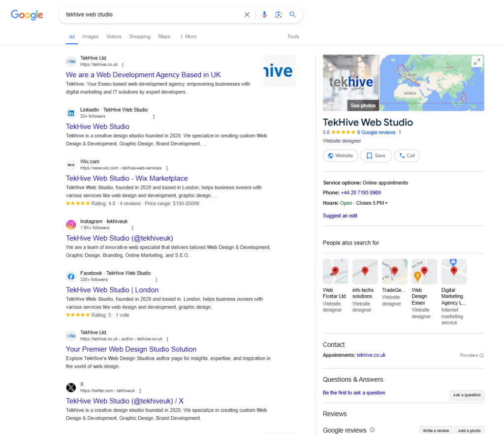Open options for X twitter result
This screenshot has width=504, height=434.
pyautogui.click(x=140, y=391)
